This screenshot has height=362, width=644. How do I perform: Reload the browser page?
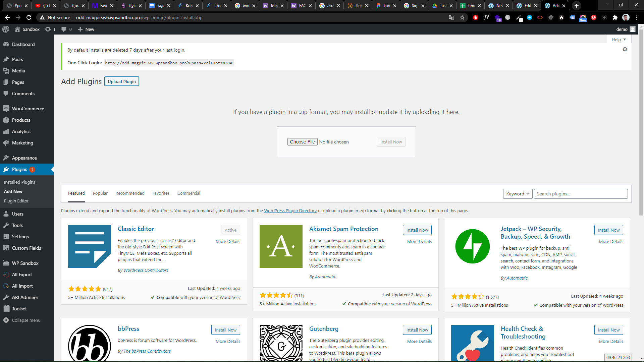pyautogui.click(x=29, y=17)
